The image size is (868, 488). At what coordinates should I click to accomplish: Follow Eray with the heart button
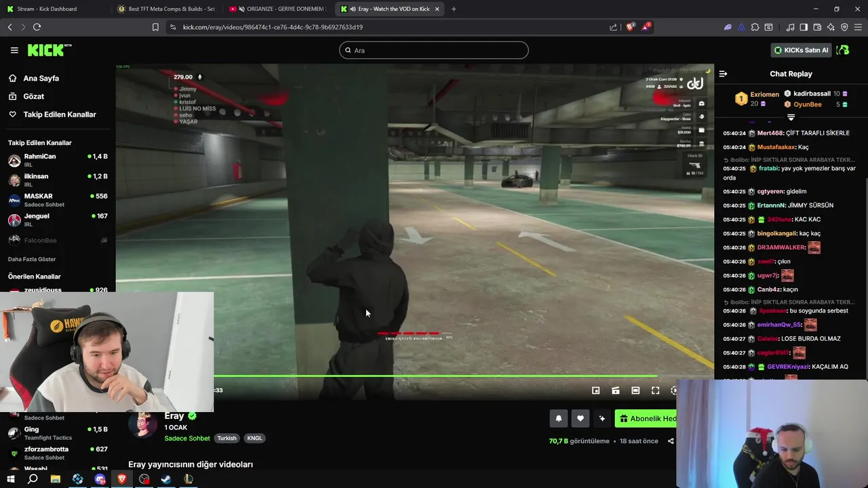[x=580, y=419]
